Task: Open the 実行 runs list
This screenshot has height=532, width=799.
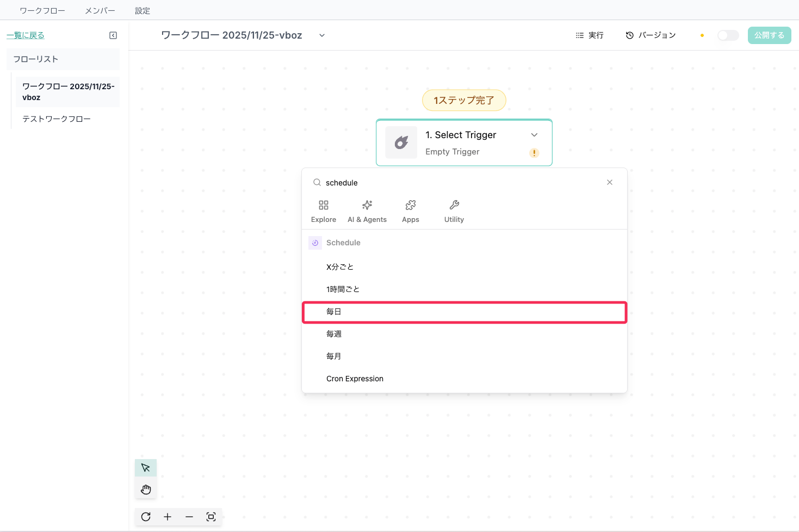Action: [590, 35]
